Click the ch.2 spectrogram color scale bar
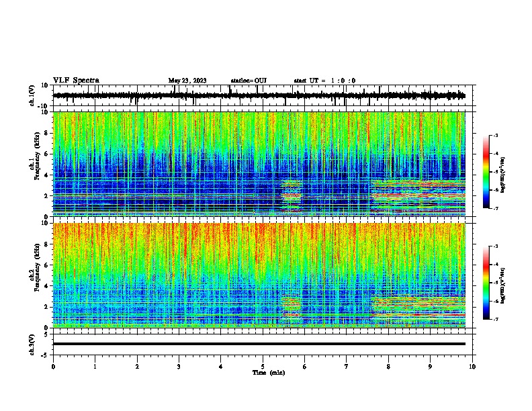The height and width of the screenshot is (411, 532). (486, 283)
